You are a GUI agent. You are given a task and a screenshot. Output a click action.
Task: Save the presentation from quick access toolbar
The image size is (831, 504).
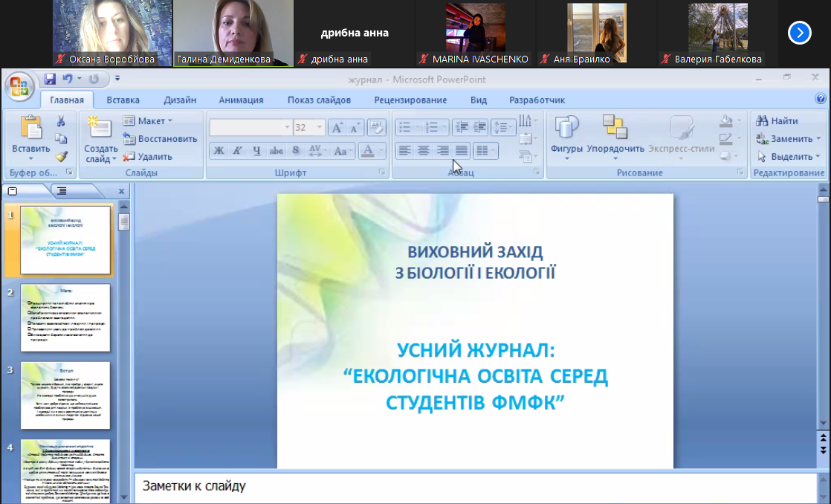click(50, 78)
